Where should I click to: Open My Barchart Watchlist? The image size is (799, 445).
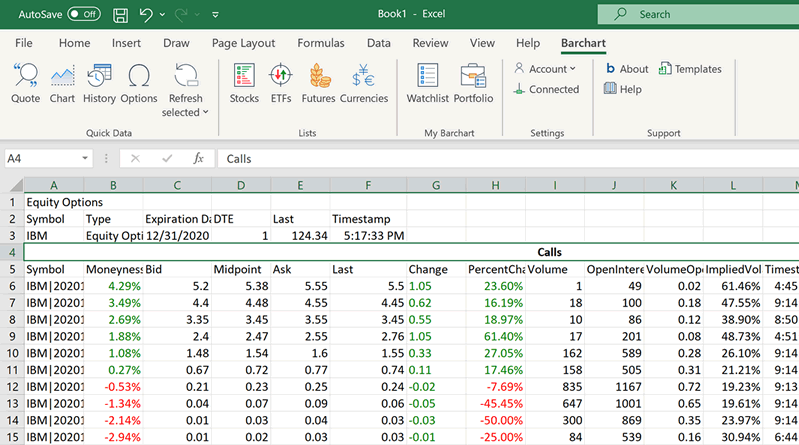[428, 83]
